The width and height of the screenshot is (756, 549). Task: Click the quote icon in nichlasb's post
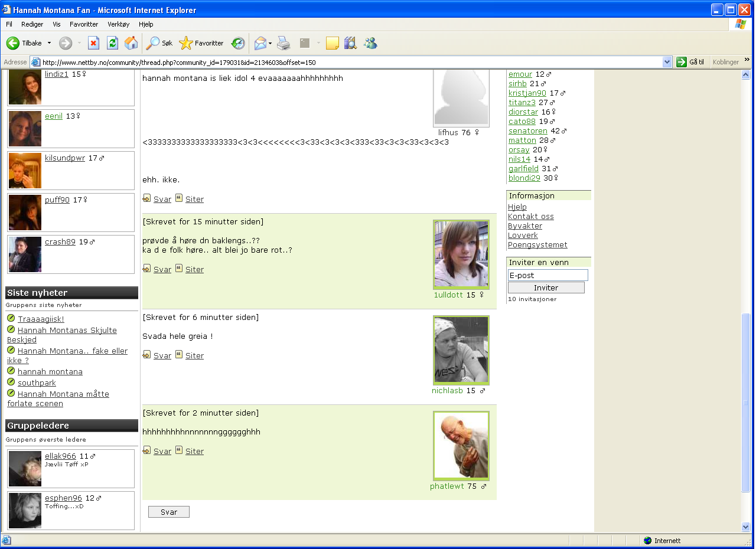tap(179, 354)
